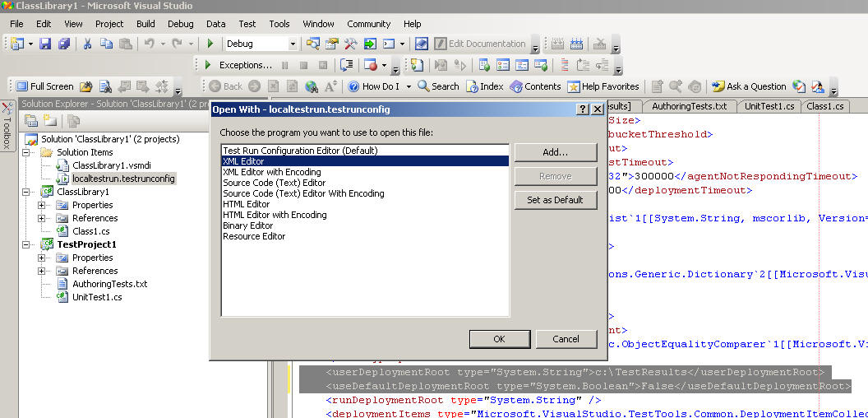868x418 pixels.
Task: Collapse the ClassLibrary1 project node
Action: point(28,192)
